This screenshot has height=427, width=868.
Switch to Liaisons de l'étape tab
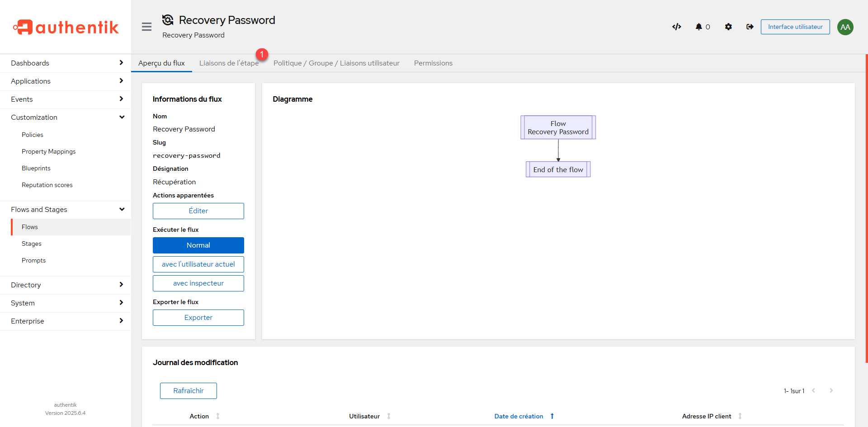pos(229,63)
